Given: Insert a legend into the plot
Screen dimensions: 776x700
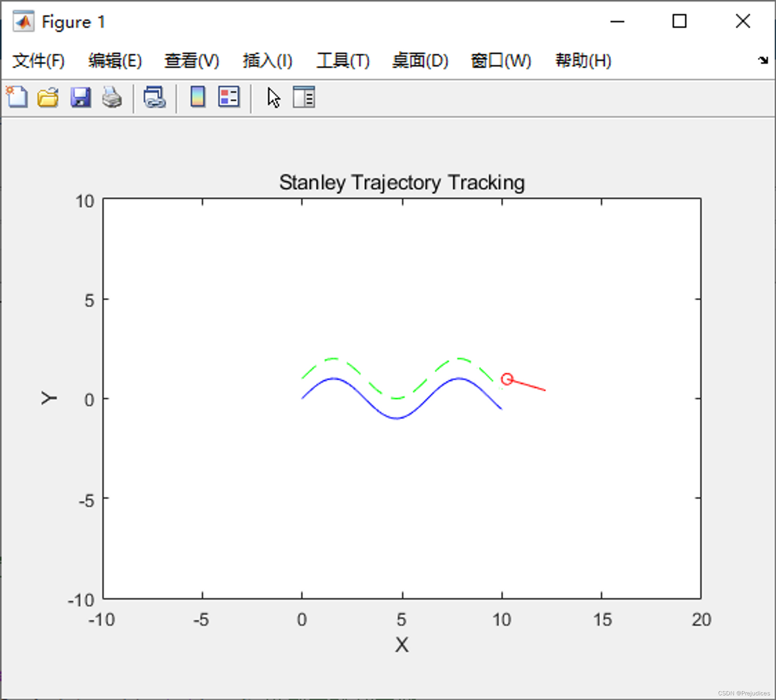Looking at the screenshot, I should [x=228, y=97].
